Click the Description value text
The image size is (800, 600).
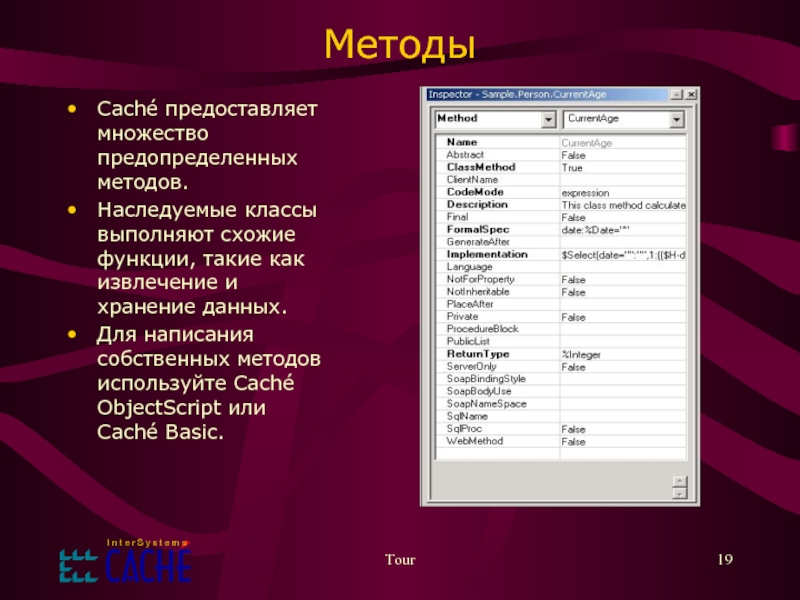[x=623, y=205]
